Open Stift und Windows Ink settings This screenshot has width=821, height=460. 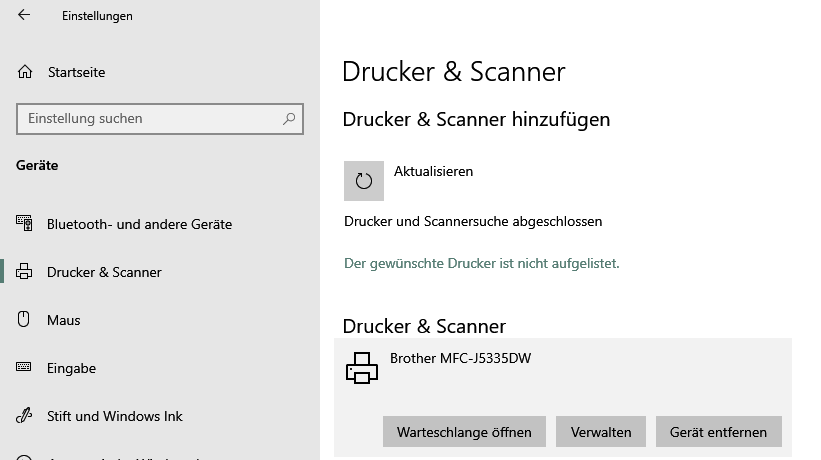coord(115,416)
